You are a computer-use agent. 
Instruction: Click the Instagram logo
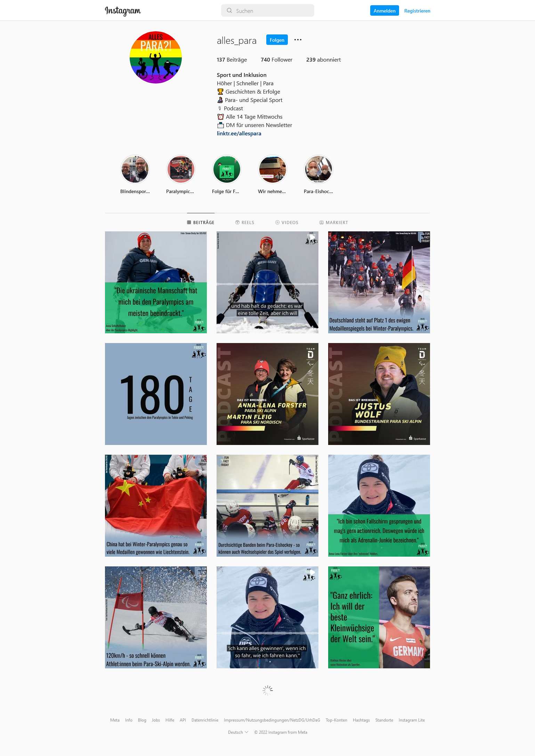(x=123, y=11)
